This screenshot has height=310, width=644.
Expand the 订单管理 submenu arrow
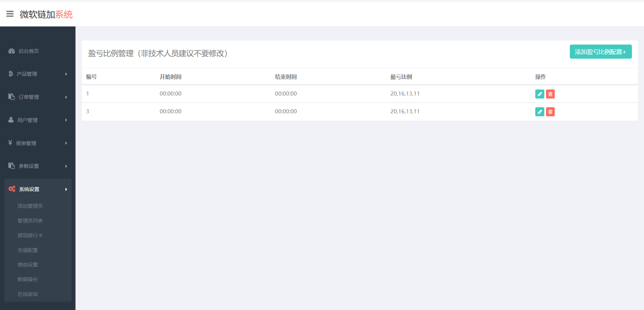coord(66,97)
